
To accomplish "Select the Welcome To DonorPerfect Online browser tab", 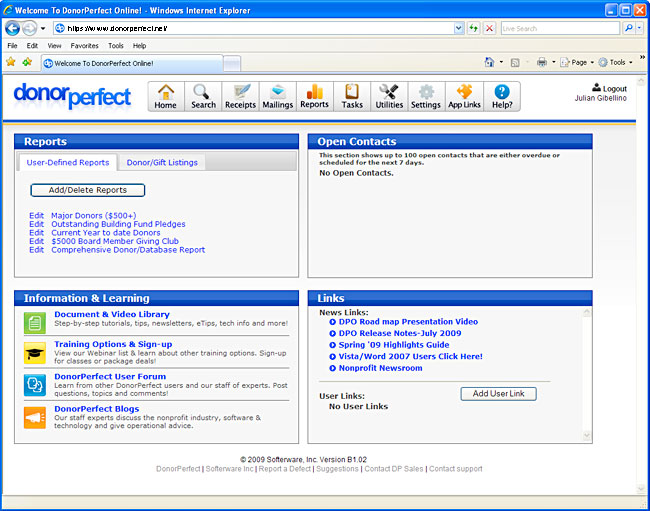I will (132, 63).
